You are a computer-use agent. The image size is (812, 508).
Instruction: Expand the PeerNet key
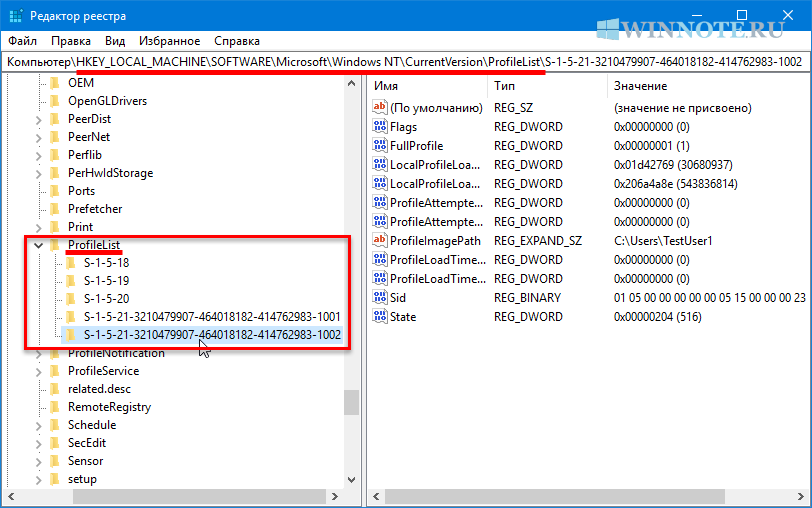point(38,138)
